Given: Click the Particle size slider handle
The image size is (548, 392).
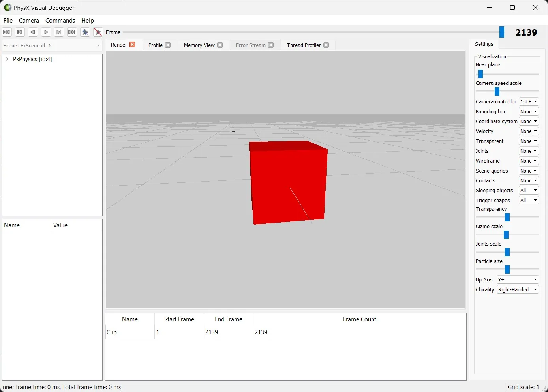Looking at the screenshot, I should [x=507, y=270].
